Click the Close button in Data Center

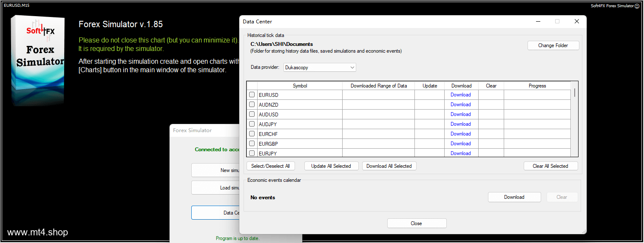pos(417,223)
